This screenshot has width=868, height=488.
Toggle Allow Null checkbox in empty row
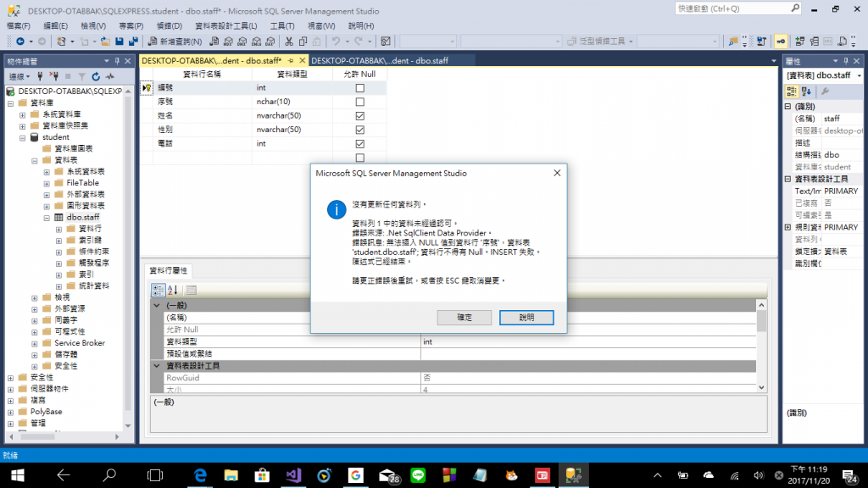[359, 158]
